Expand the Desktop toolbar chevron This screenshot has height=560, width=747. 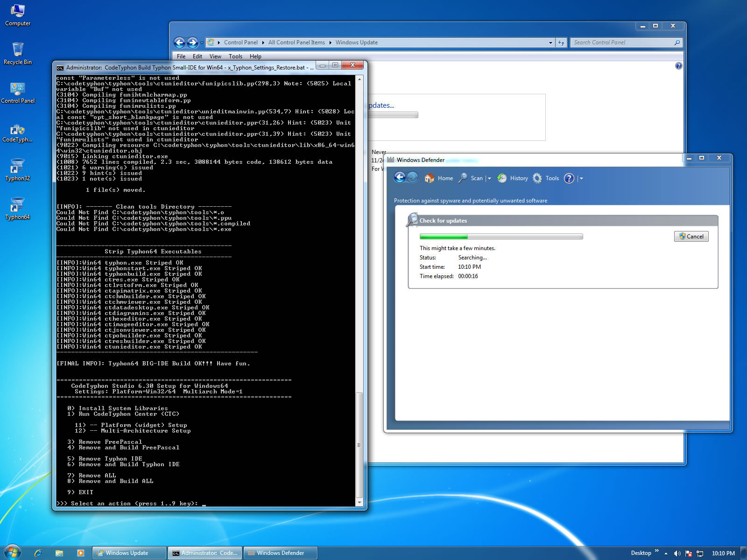click(656, 551)
